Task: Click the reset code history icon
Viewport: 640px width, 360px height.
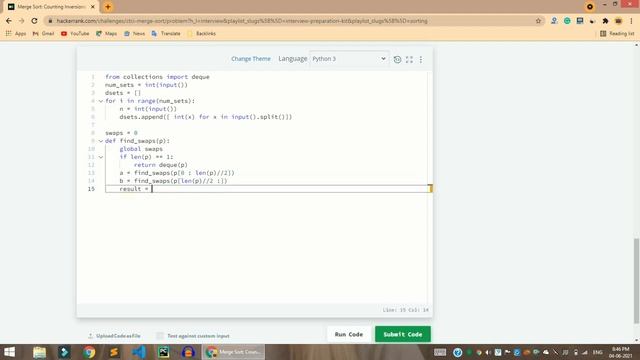Action: tap(397, 60)
